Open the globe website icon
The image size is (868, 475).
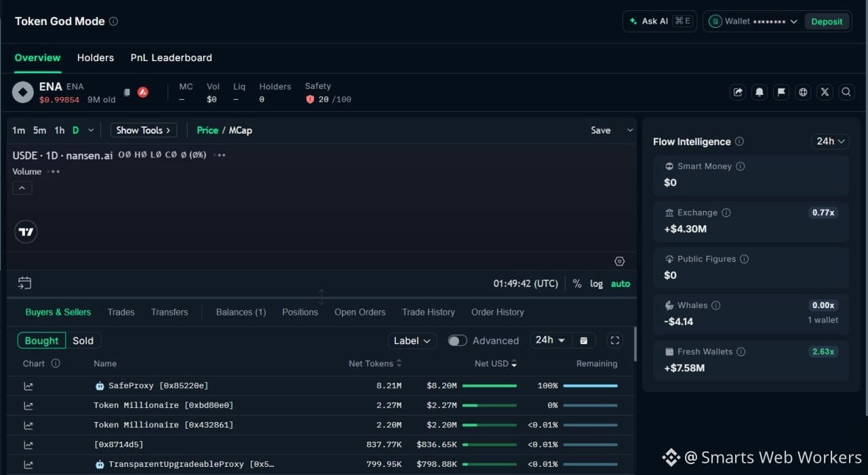pos(803,92)
